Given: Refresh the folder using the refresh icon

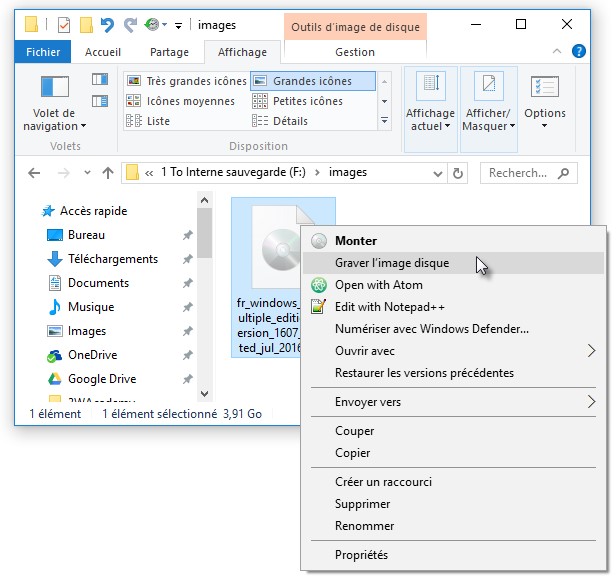Looking at the screenshot, I should (x=459, y=173).
